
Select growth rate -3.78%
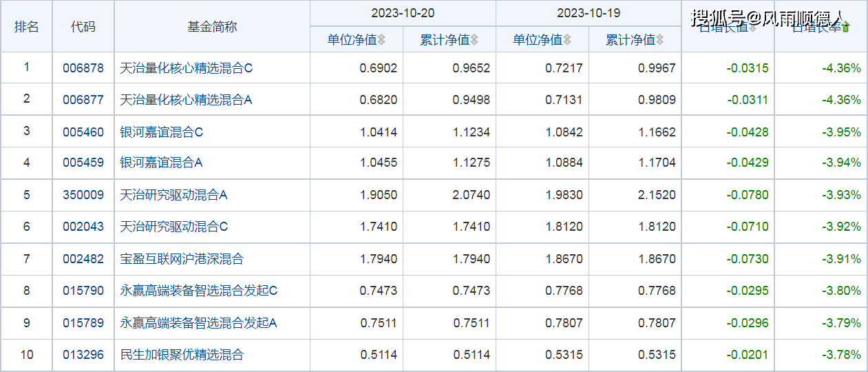841,355
